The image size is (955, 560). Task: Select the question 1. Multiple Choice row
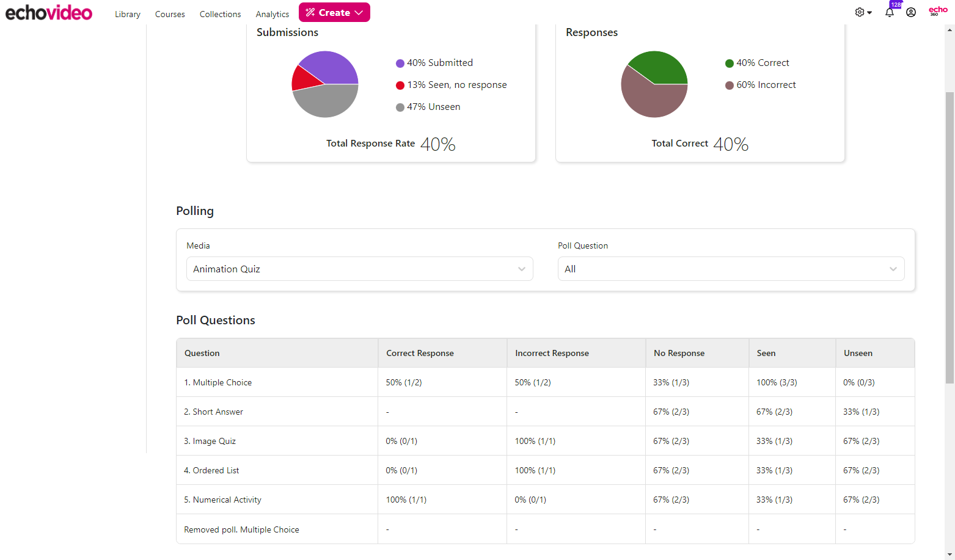click(218, 382)
